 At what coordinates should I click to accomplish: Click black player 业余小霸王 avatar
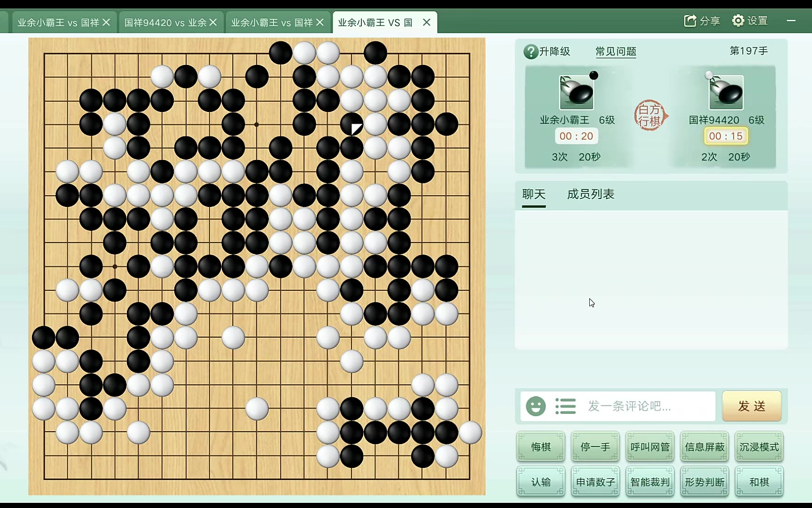coord(576,93)
